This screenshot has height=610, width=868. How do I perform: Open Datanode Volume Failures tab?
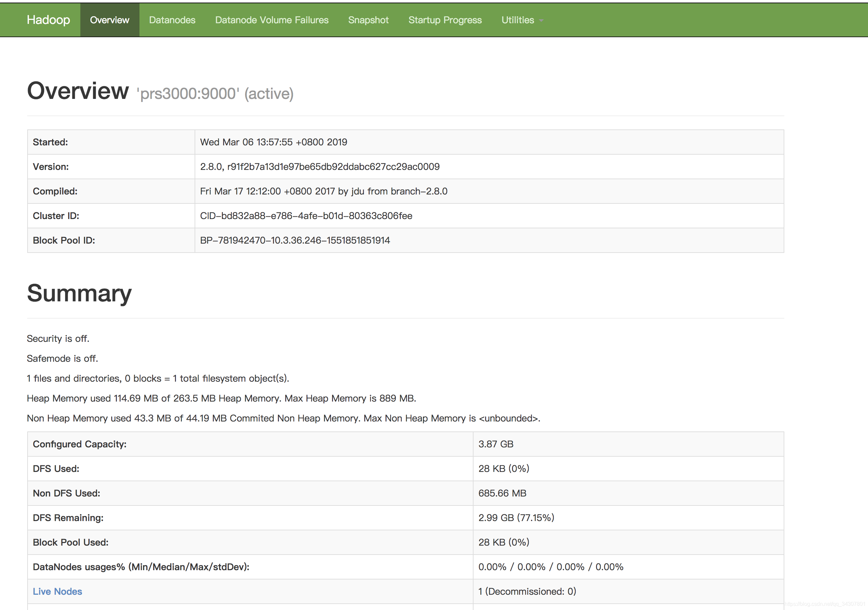click(272, 20)
